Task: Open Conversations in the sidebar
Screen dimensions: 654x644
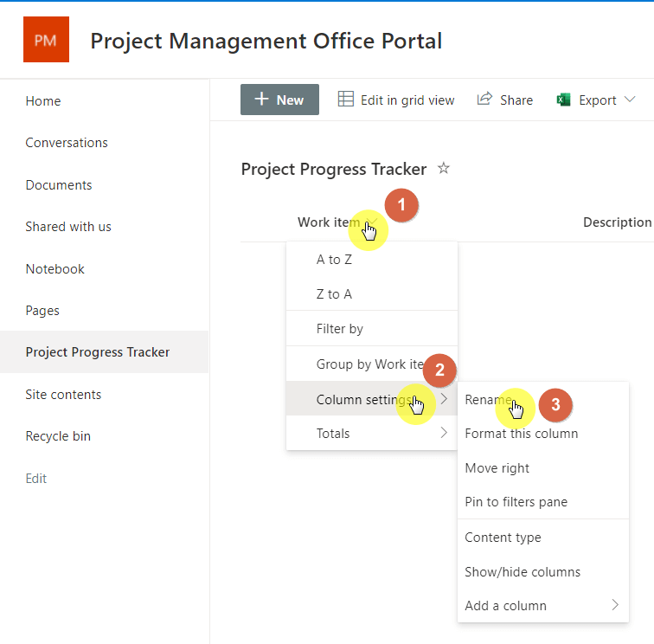Action: click(67, 143)
